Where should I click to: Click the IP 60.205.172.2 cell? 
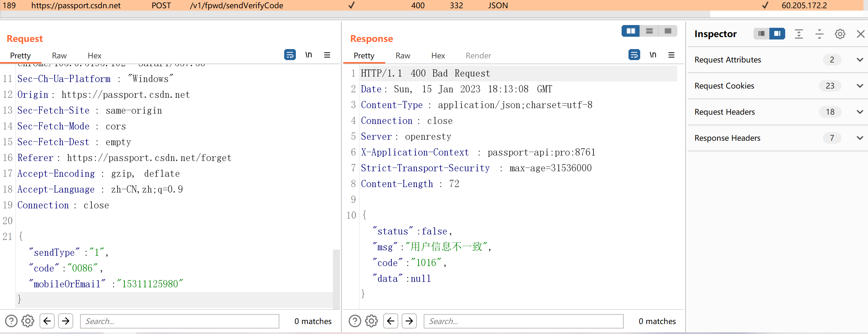click(x=804, y=5)
